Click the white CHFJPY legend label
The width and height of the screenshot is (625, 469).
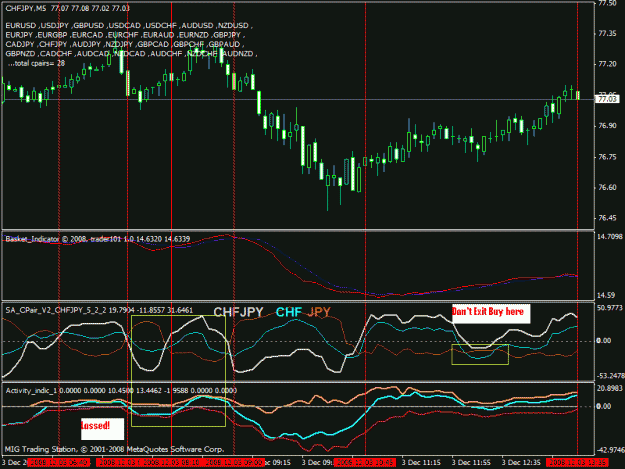click(x=238, y=312)
